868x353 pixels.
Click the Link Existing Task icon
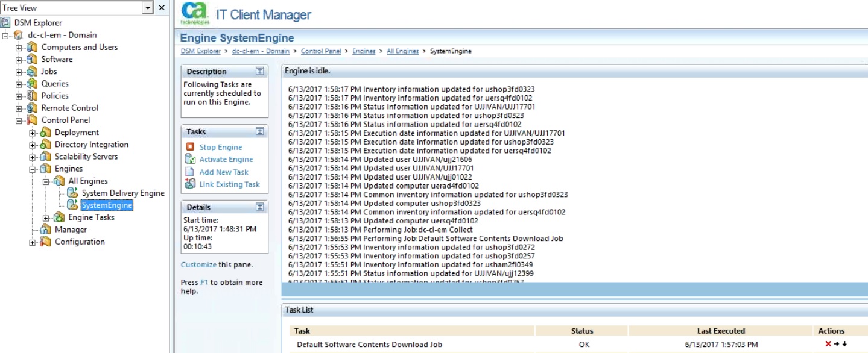tap(190, 184)
